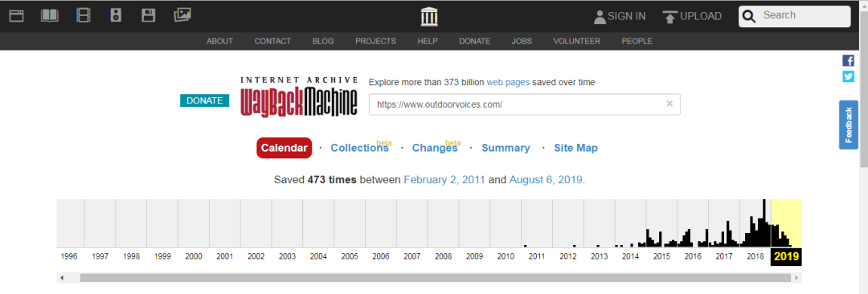Screen dimensions: 868x294
Task: Select year 2018 on timeline
Action: tap(755, 257)
